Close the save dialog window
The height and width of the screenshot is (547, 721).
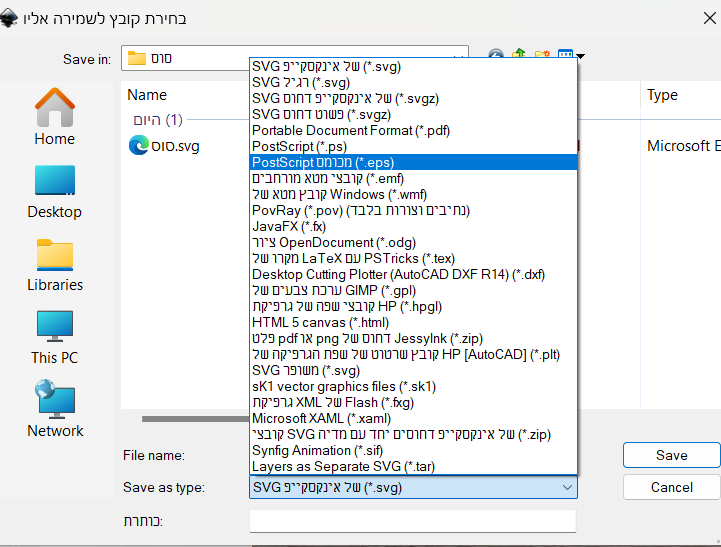710,18
